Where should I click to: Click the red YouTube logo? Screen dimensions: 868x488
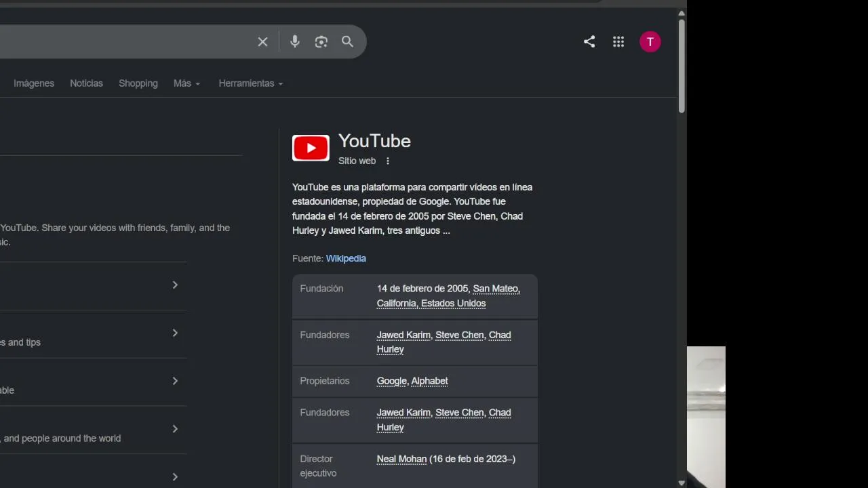[x=311, y=148]
